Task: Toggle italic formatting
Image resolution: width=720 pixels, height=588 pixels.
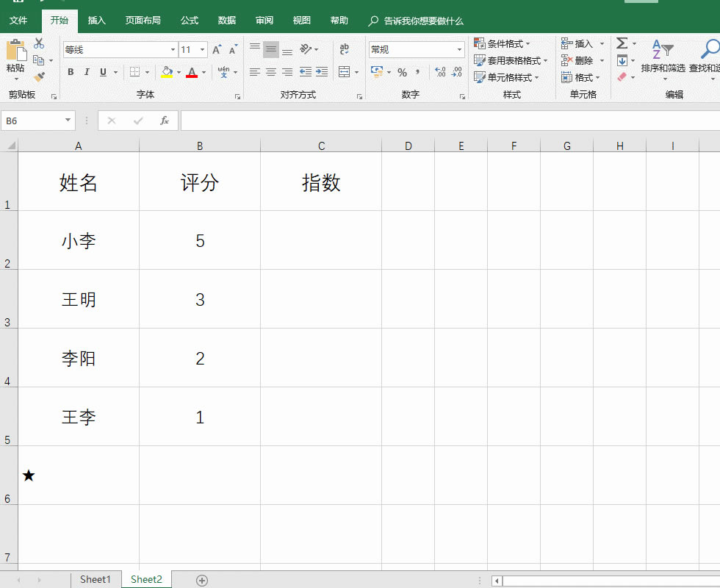Action: [x=87, y=72]
